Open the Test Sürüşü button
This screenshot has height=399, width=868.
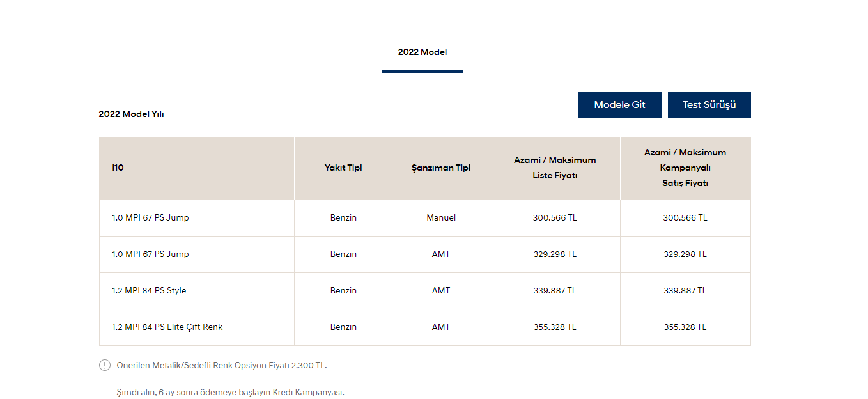pyautogui.click(x=709, y=105)
